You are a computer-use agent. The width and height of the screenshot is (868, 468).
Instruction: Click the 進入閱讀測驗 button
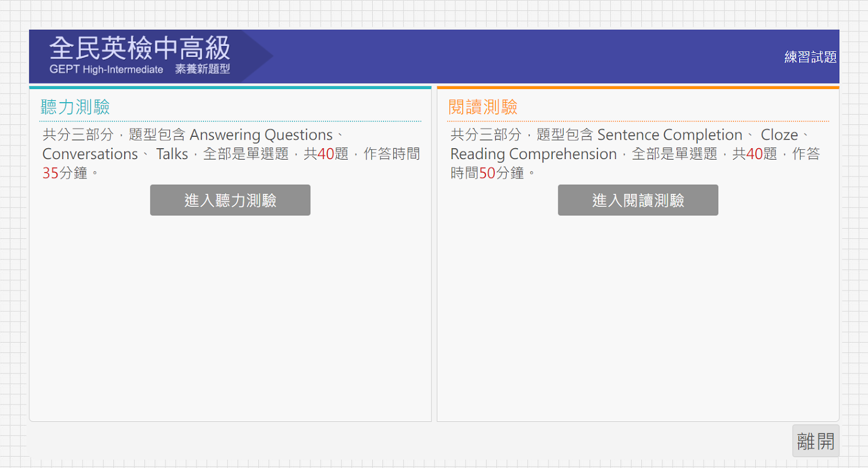(638, 200)
